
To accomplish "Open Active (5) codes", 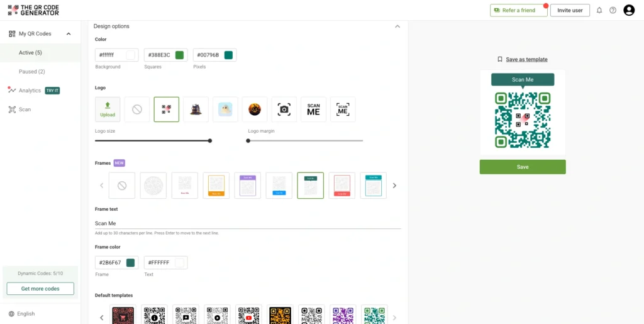I will click(x=30, y=53).
